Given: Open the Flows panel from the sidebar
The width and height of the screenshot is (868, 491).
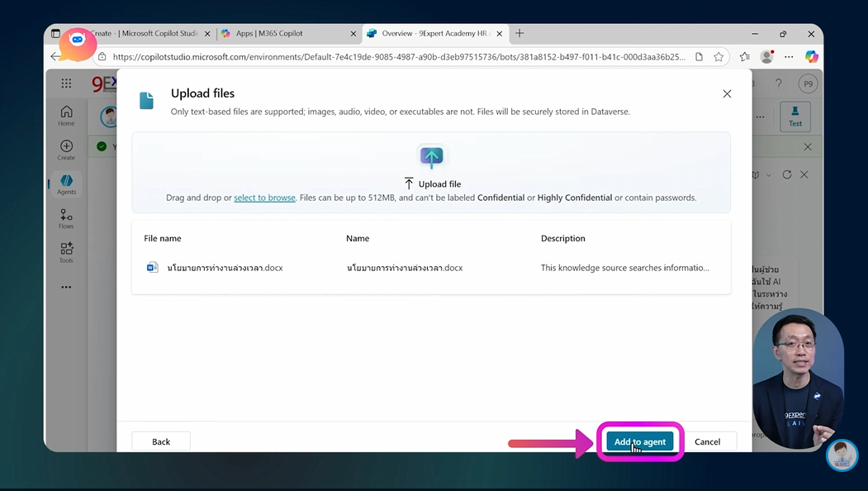Looking at the screenshot, I should tap(66, 217).
